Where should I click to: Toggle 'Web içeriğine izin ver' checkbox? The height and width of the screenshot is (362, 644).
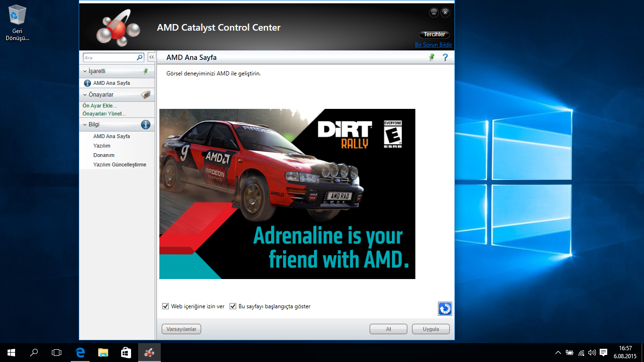pos(165,306)
